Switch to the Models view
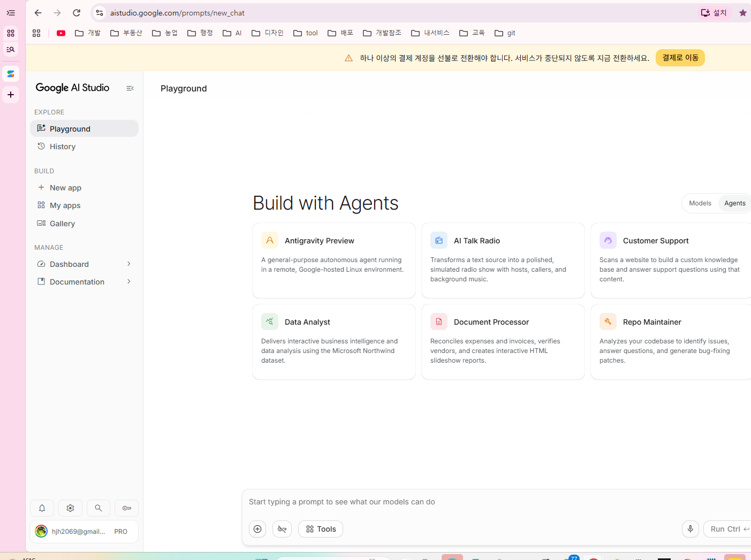 (x=700, y=203)
